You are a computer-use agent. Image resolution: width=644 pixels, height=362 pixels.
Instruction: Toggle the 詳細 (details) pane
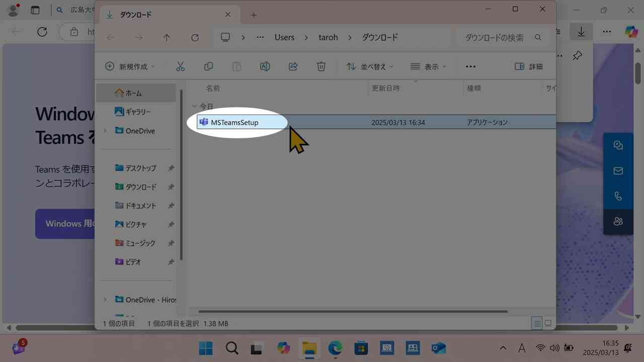tap(529, 66)
